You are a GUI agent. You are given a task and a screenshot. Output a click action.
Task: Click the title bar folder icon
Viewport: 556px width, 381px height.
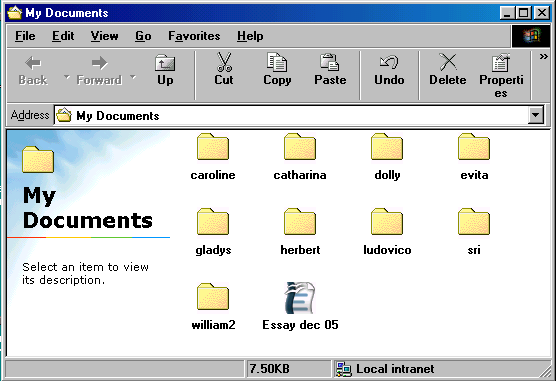click(x=15, y=13)
